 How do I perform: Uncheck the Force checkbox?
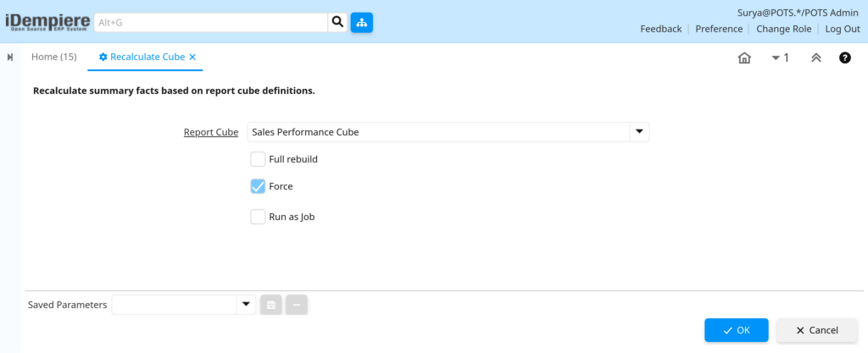coord(258,186)
